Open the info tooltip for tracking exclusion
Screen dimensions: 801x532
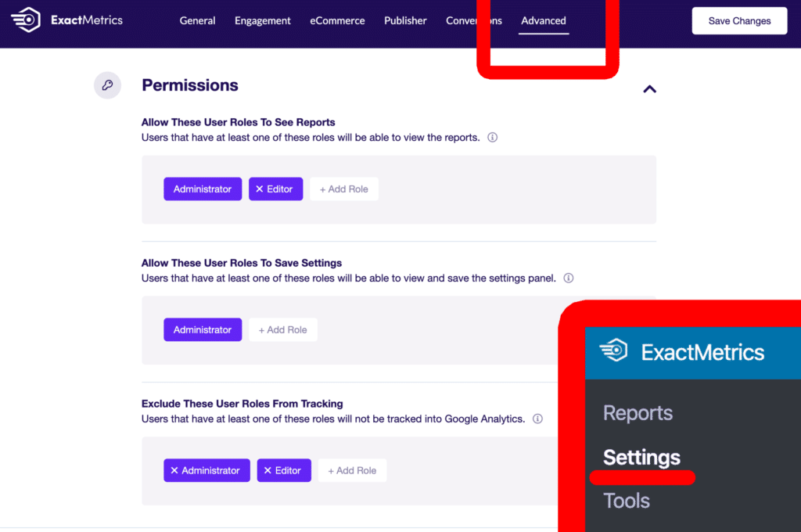coord(537,419)
